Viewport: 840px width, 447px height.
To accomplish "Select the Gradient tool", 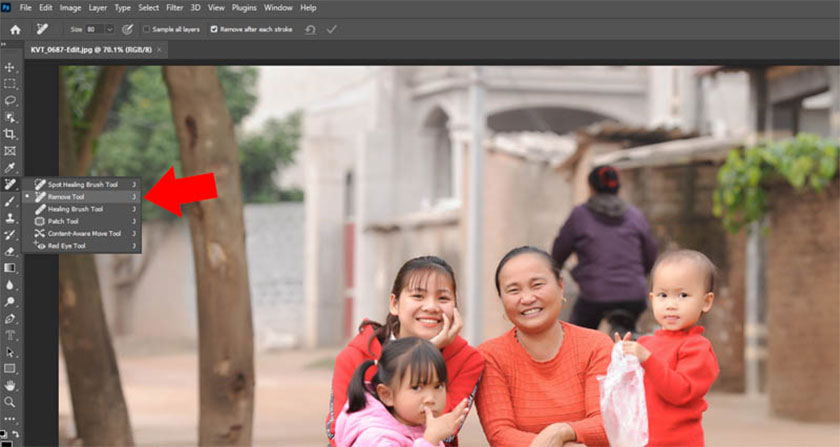I will (x=10, y=268).
